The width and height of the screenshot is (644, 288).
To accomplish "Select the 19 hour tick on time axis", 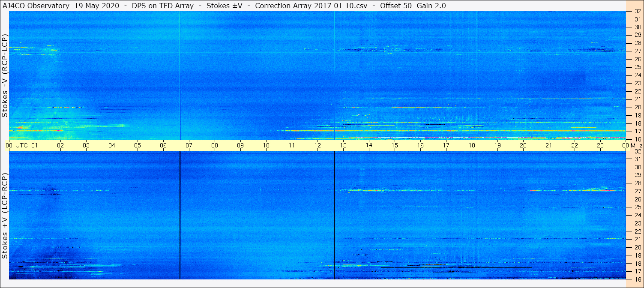I will [497, 145].
